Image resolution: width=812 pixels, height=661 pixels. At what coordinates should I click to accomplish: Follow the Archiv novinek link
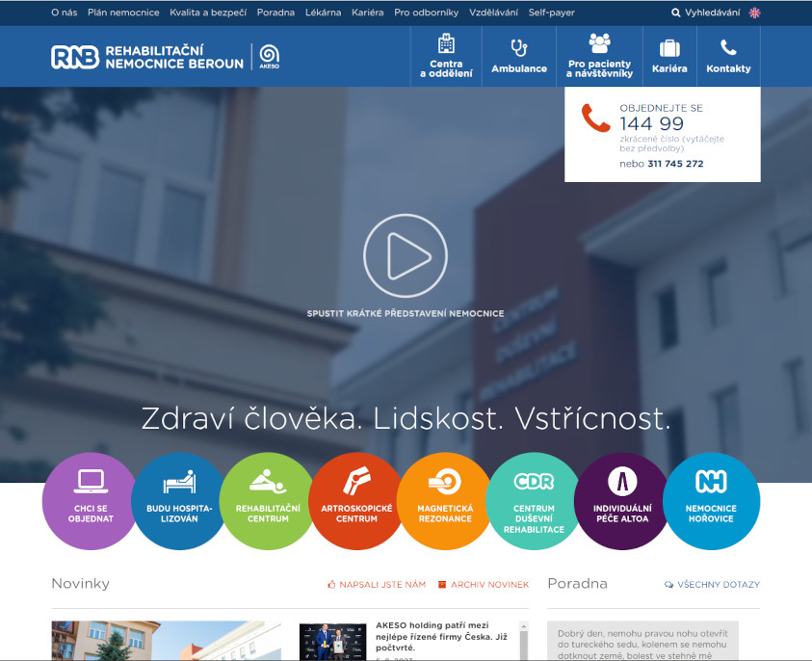click(x=490, y=584)
